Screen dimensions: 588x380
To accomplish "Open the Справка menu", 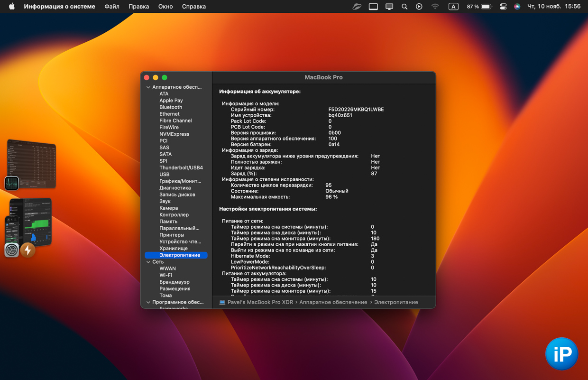I will 193,7.
